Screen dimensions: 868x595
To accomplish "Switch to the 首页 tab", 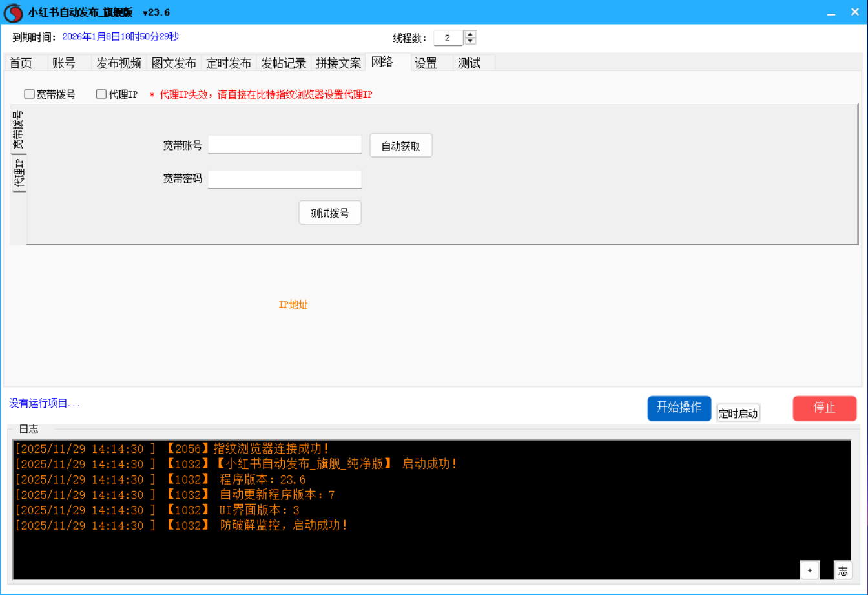I will [x=21, y=63].
